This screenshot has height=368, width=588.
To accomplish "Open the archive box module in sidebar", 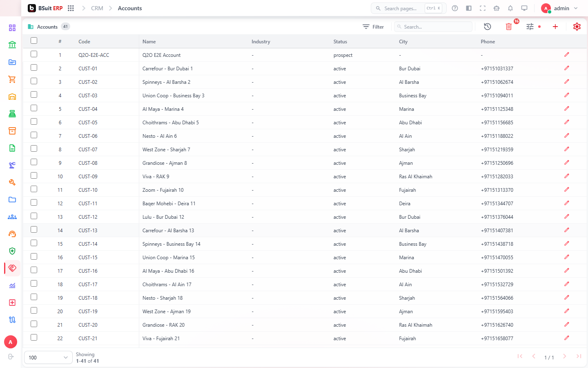I will coord(12,131).
